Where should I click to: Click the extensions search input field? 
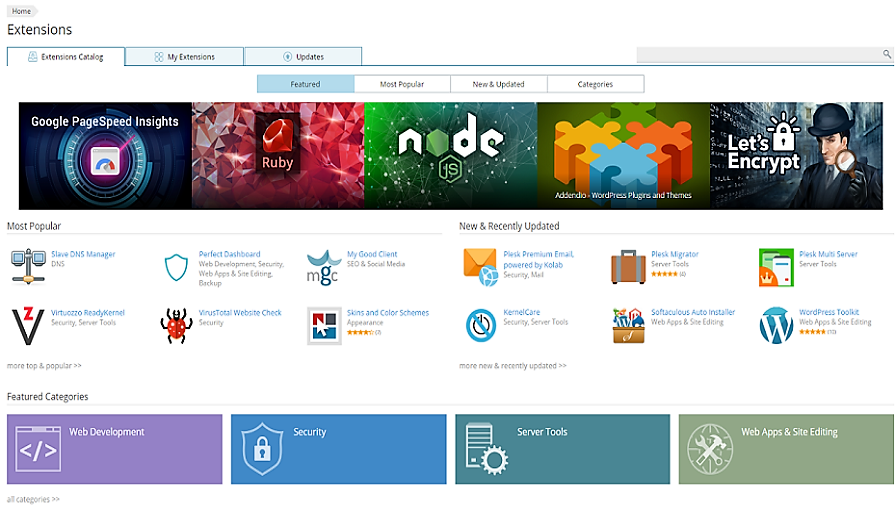(x=758, y=54)
